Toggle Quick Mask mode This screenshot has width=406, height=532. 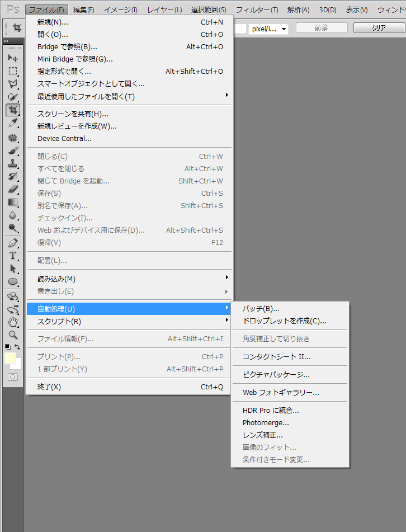click(12, 377)
